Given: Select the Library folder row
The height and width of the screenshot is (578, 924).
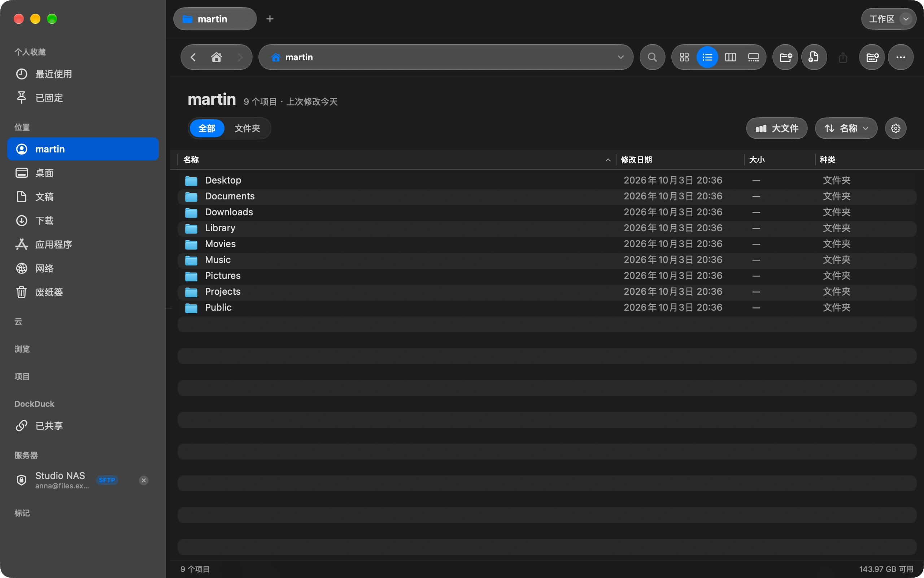Looking at the screenshot, I should pyautogui.click(x=547, y=228).
